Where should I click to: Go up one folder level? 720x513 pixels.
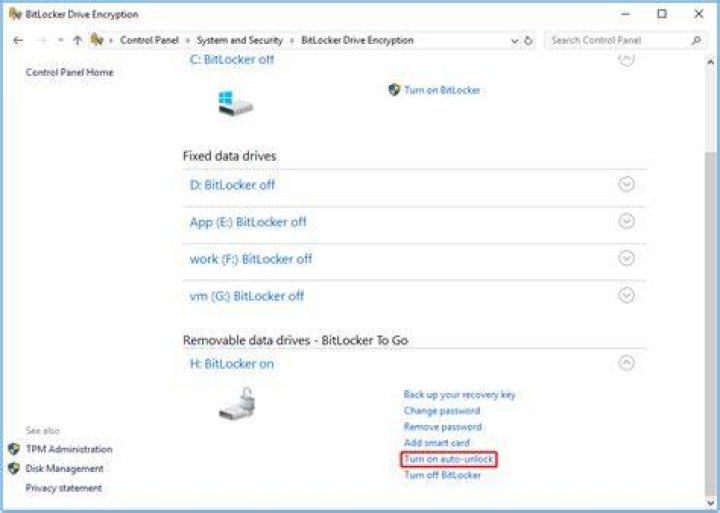pos(78,40)
